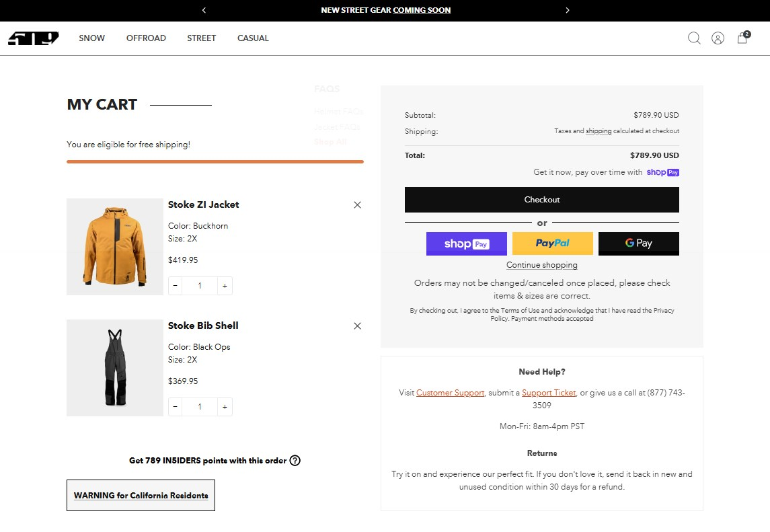Show previous announcement with left arrow
Image resolution: width=770 pixels, height=532 pixels.
pyautogui.click(x=204, y=10)
